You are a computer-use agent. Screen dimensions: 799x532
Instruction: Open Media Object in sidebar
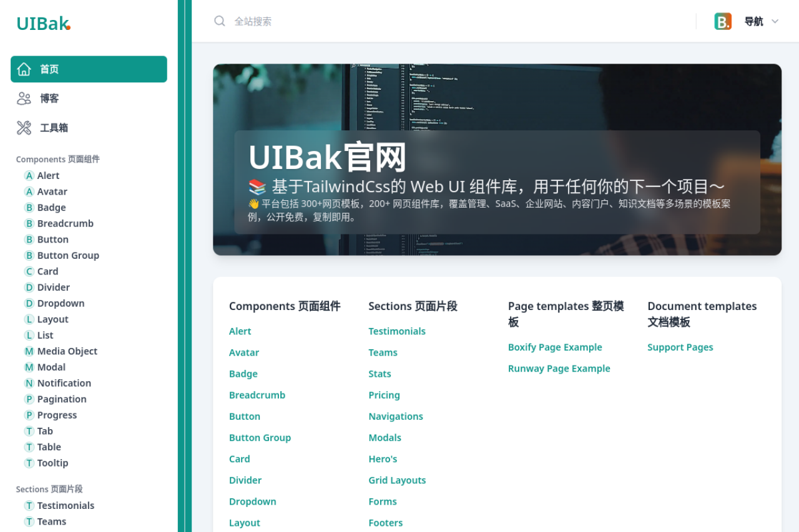tap(67, 351)
